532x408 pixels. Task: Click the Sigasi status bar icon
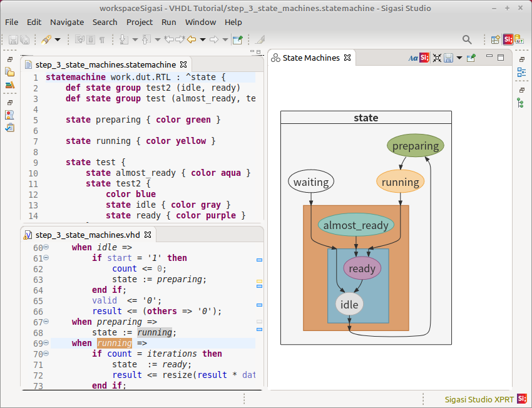tap(523, 399)
